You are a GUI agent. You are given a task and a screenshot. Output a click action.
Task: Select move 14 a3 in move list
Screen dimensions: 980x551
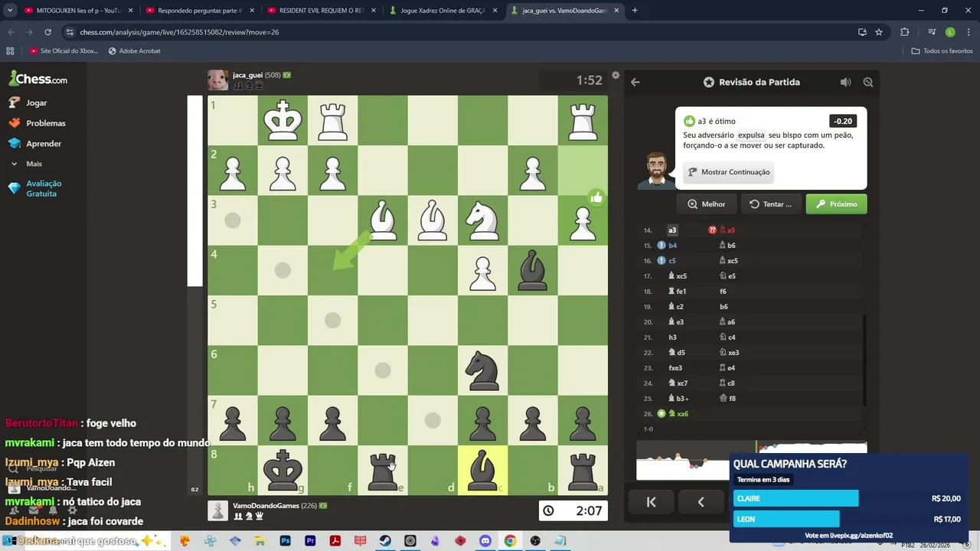[x=672, y=230]
